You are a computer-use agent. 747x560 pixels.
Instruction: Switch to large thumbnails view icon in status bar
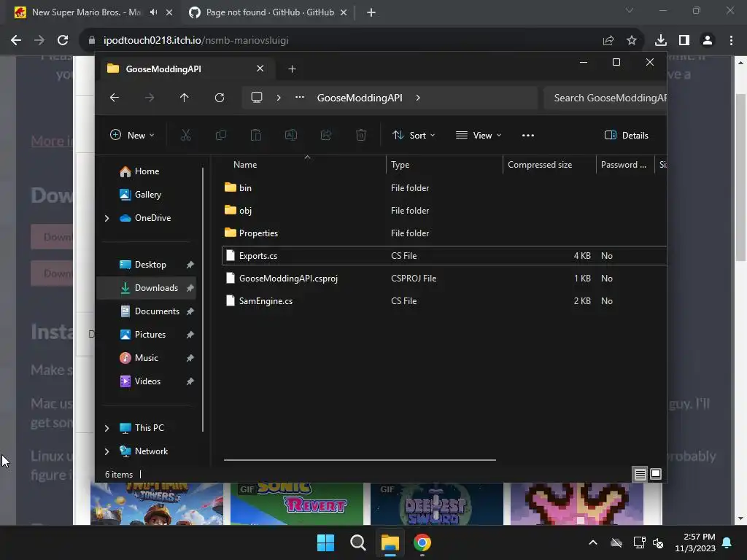(x=656, y=474)
